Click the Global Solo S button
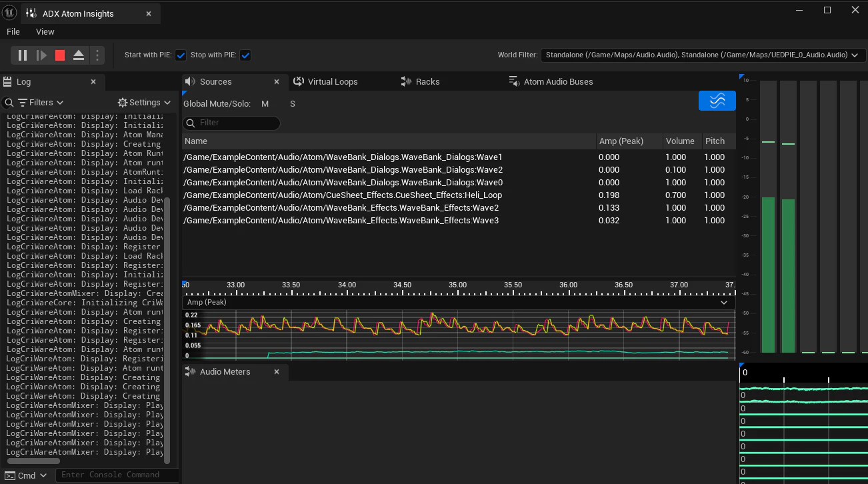 pos(293,104)
